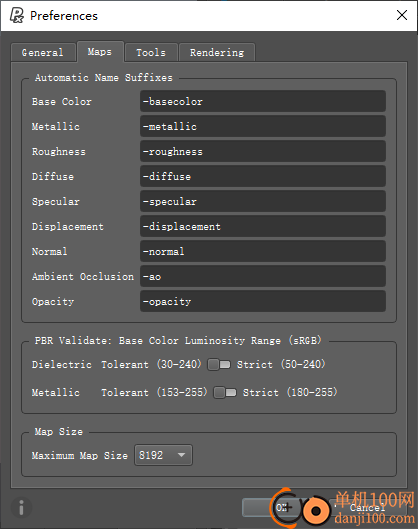Click the info icon at bottom left
Viewport: 418px width, 529px height.
21,507
